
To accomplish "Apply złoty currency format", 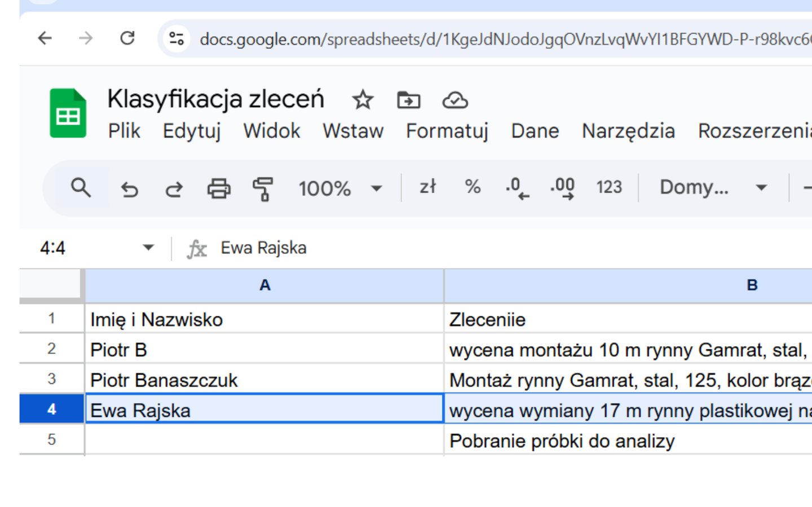I will pyautogui.click(x=427, y=187).
